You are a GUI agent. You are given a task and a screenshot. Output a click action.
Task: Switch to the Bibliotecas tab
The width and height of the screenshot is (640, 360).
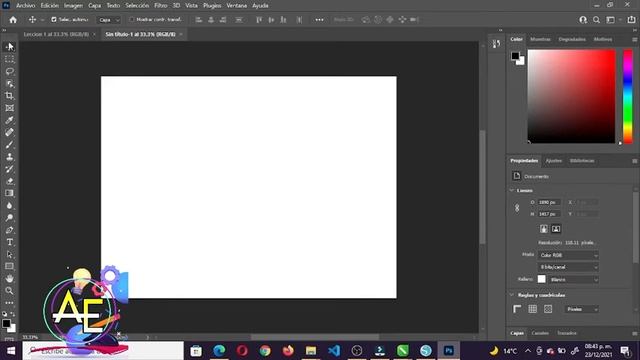click(582, 161)
